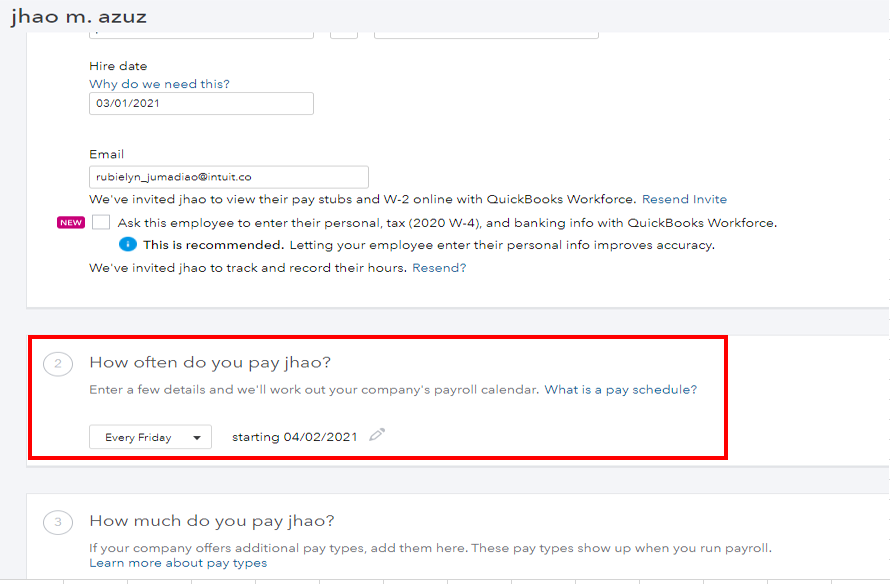Click the blue info icon
Image resolution: width=890 pixels, height=584 pixels.
coord(127,245)
